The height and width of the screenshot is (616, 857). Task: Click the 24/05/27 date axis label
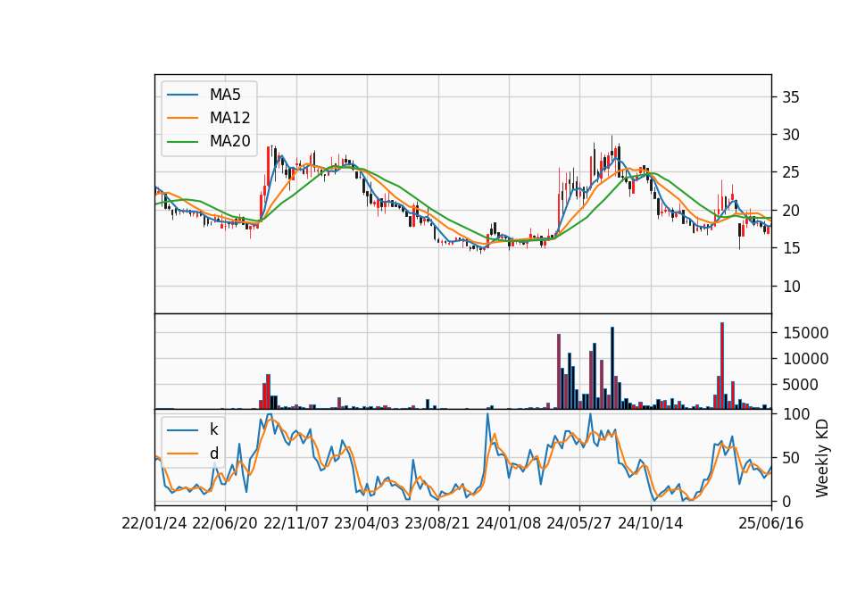[x=579, y=523]
